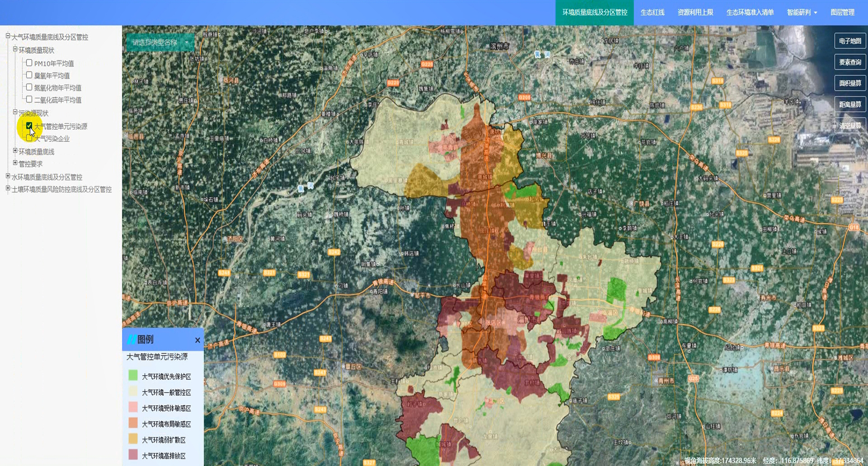Switch to the 生态红线 tab

click(652, 13)
